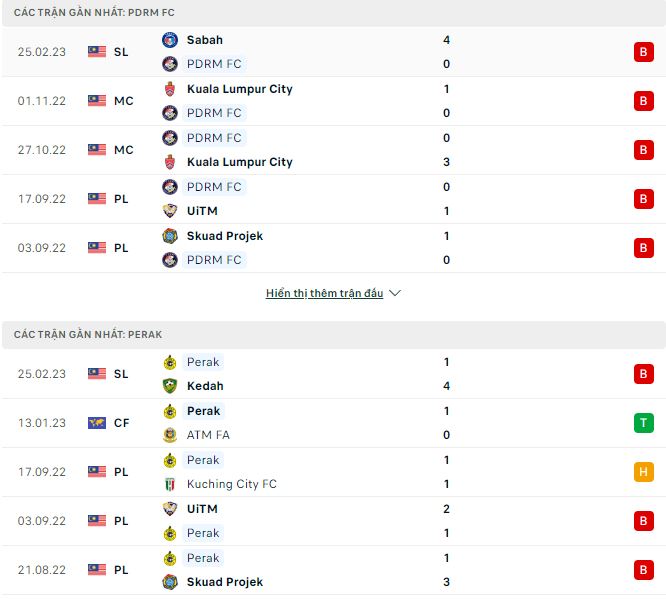
Task: Click the UiTM crest in 17.09.22 PDRM match
Action: coord(169,211)
